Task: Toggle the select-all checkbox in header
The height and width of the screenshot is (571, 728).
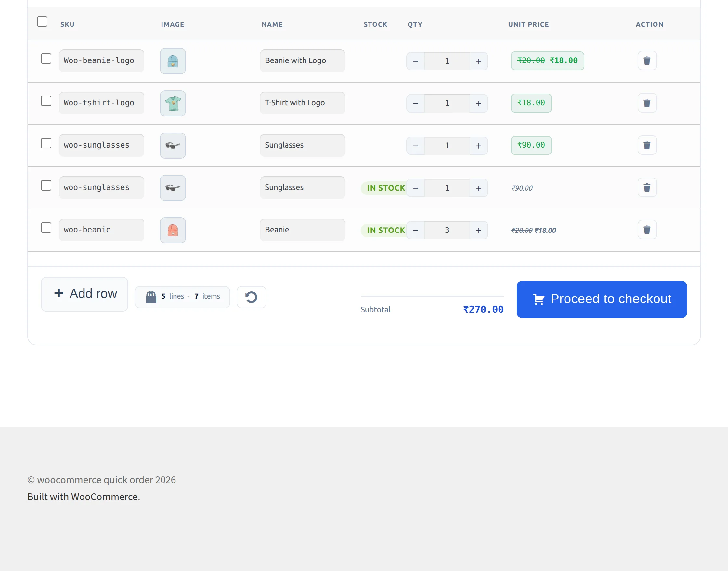Action: [x=42, y=21]
